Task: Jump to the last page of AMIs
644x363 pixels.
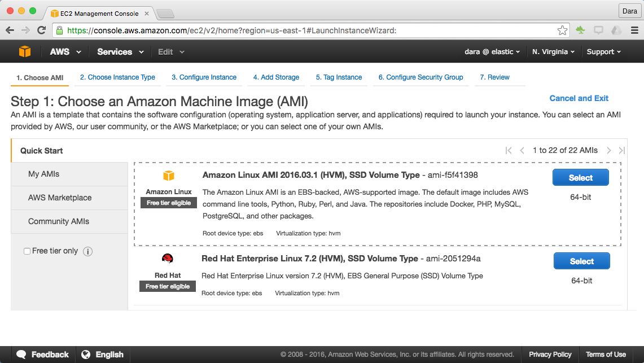Action: tap(621, 150)
